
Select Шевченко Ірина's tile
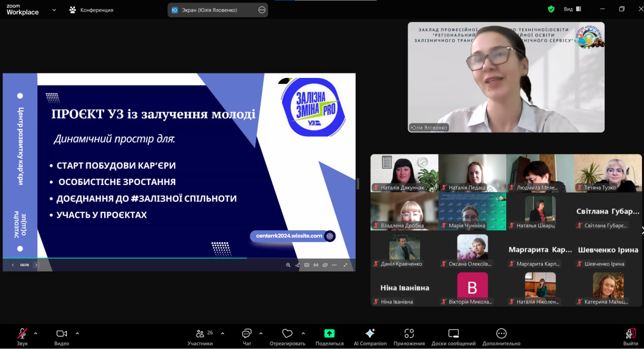608,249
